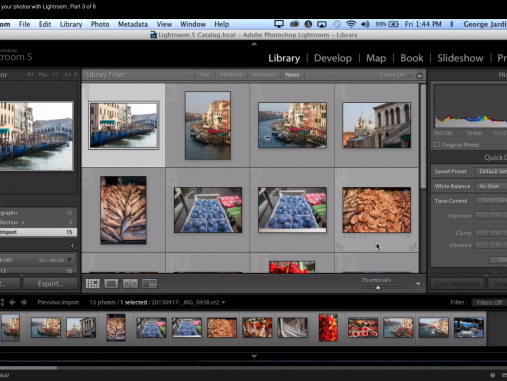
Task: Select the dried fish photo in grid
Action: [123, 210]
